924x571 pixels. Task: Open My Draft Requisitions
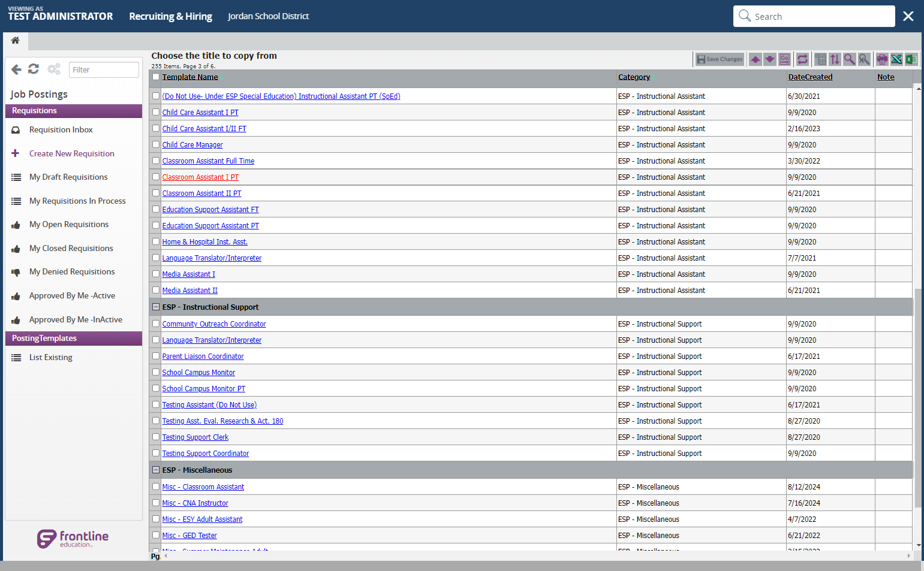tap(68, 177)
